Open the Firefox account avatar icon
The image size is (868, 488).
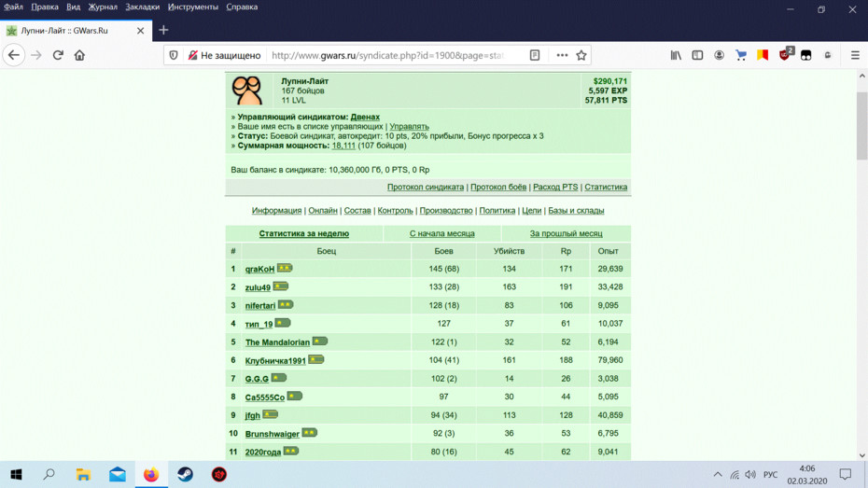[x=719, y=55]
